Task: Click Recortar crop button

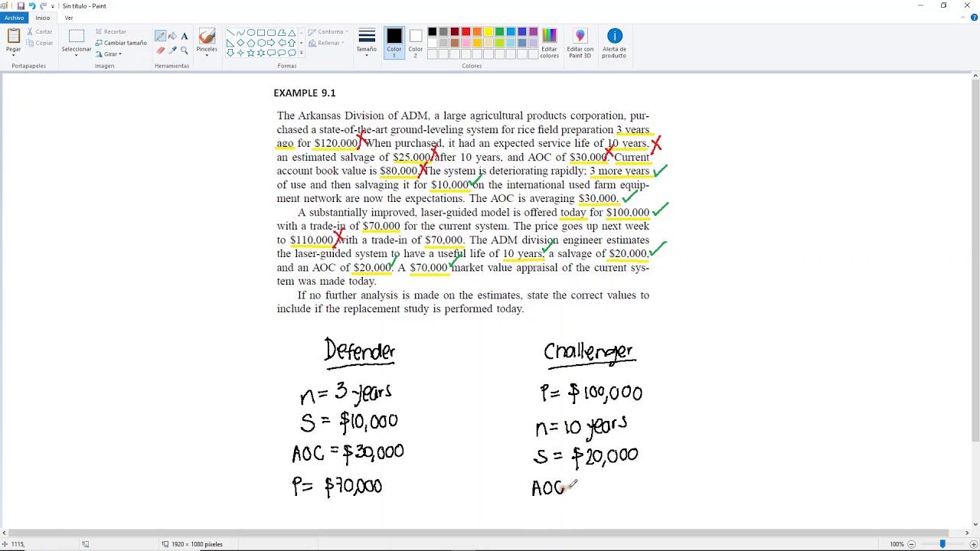Action: [111, 32]
